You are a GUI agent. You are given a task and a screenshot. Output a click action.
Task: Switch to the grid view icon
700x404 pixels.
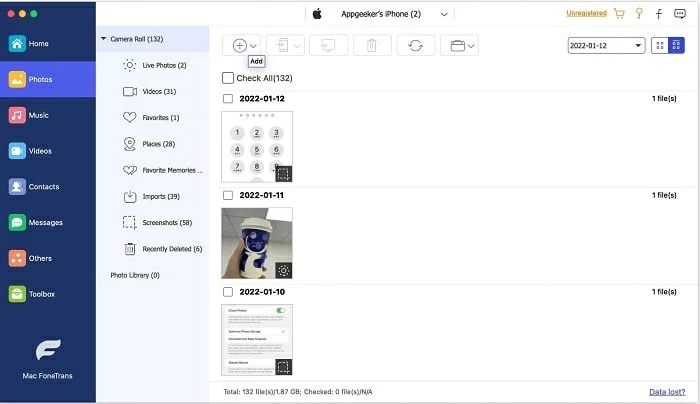point(660,46)
